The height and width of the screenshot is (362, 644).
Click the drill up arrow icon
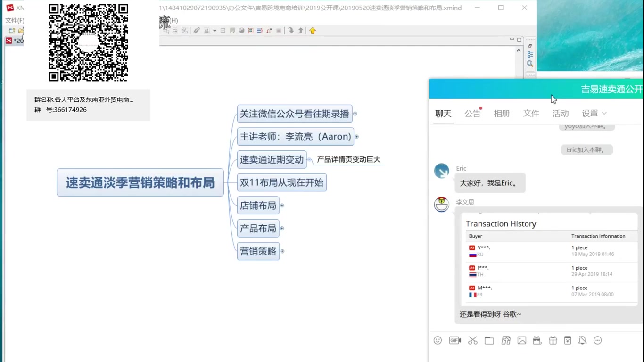pos(300,31)
